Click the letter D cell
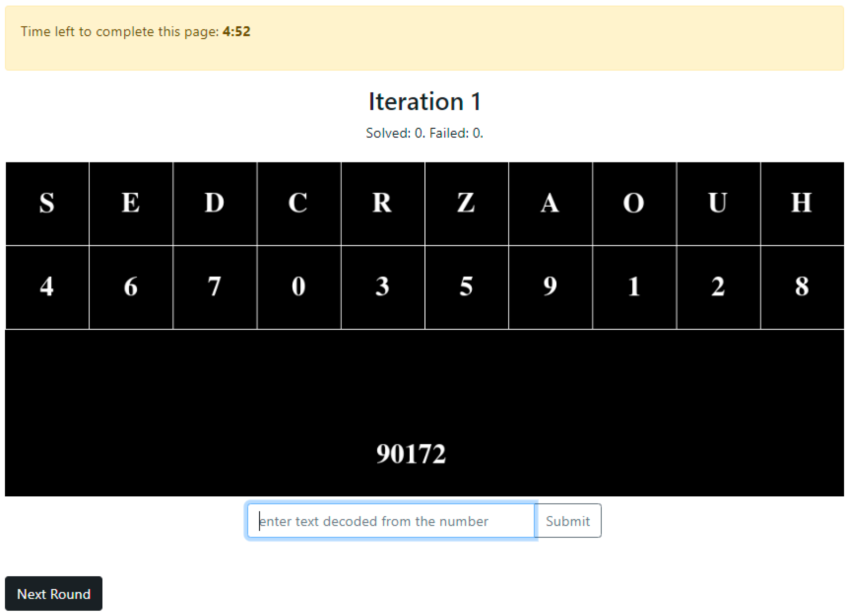Viewport: 850px width, 616px height. click(215, 204)
